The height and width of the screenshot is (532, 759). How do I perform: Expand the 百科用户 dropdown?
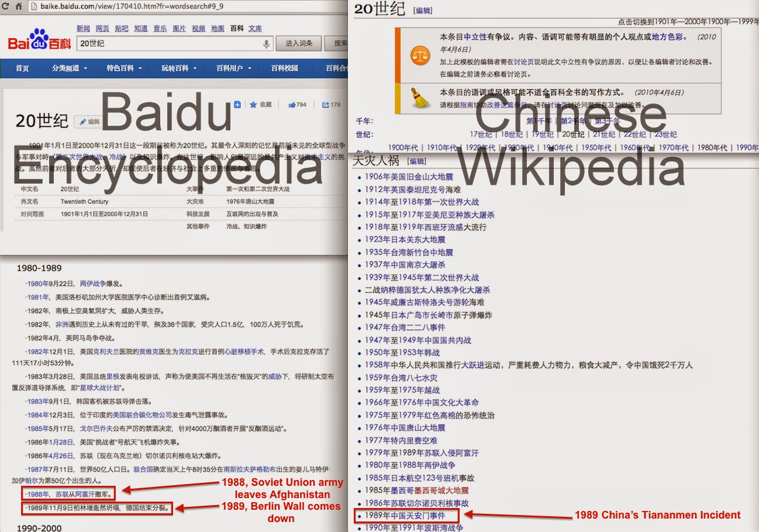click(x=230, y=68)
